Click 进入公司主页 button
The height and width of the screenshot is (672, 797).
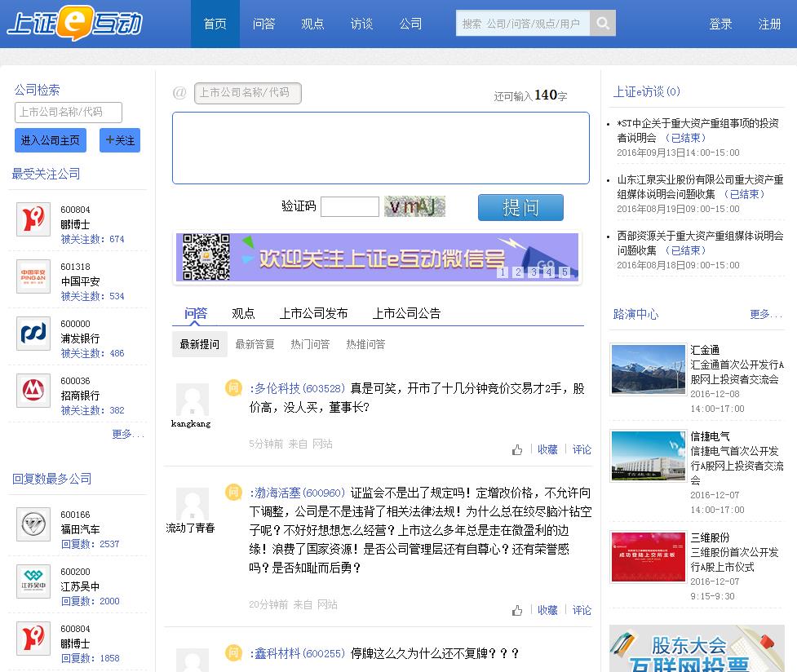51,140
